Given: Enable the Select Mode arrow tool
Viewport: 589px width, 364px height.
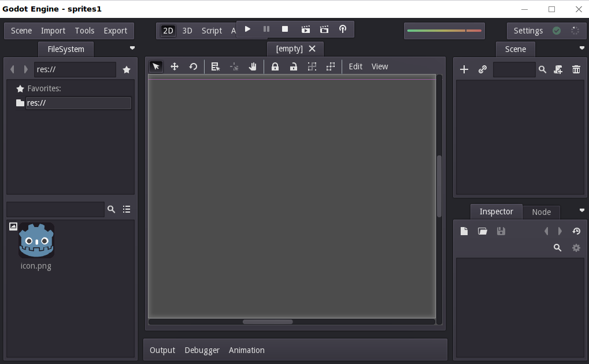Looking at the screenshot, I should point(155,66).
